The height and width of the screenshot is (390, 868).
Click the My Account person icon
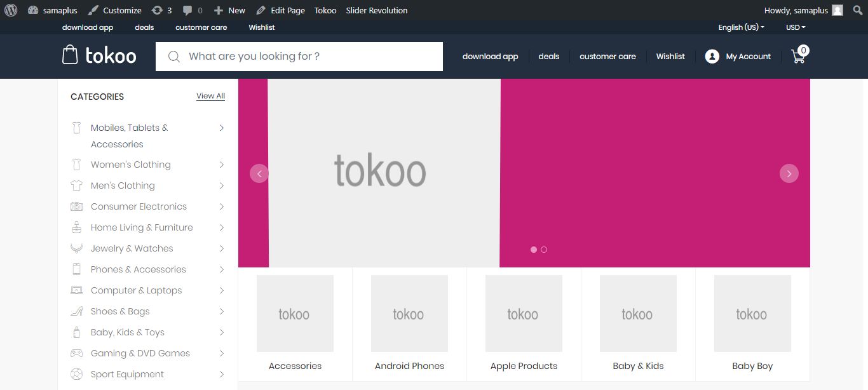coord(712,57)
